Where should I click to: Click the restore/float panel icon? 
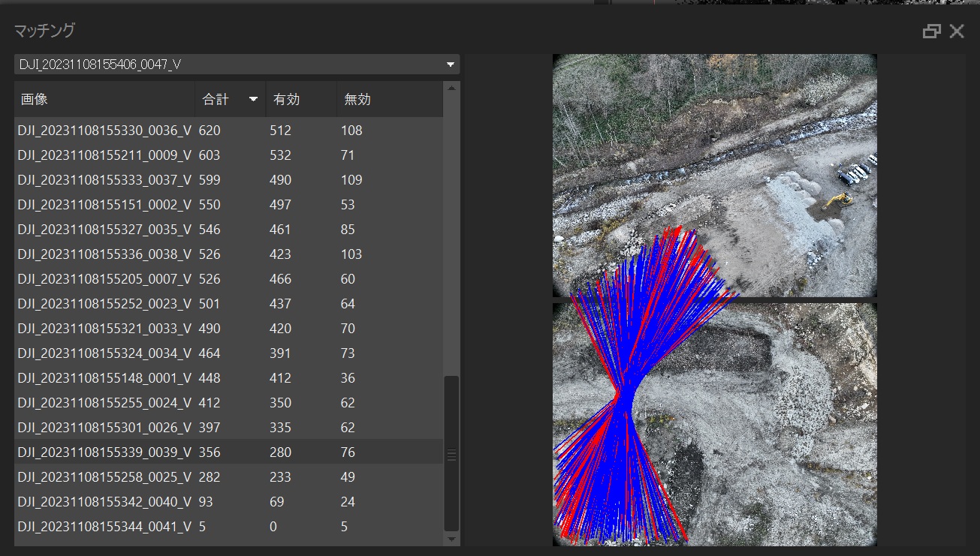click(931, 31)
